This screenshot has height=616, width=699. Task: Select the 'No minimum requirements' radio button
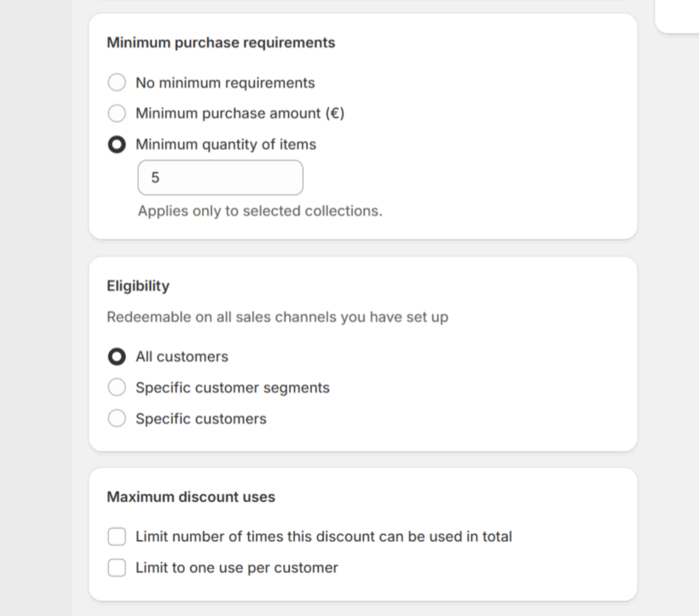pyautogui.click(x=117, y=83)
